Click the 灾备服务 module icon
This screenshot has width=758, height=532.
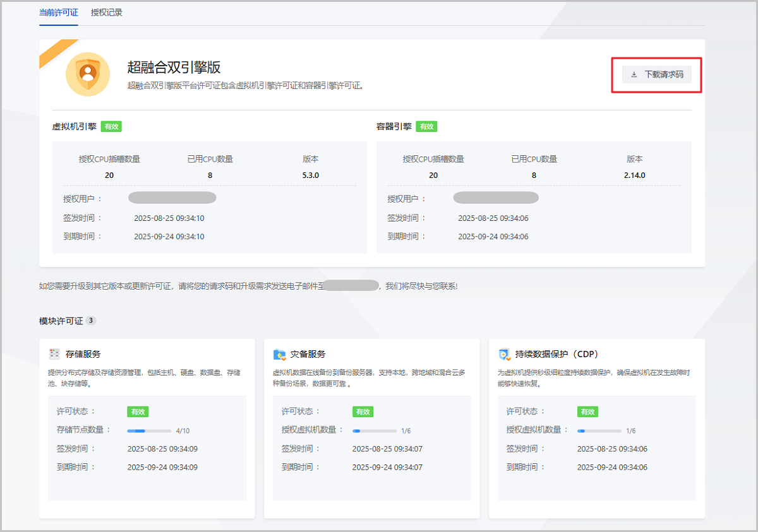pos(279,354)
